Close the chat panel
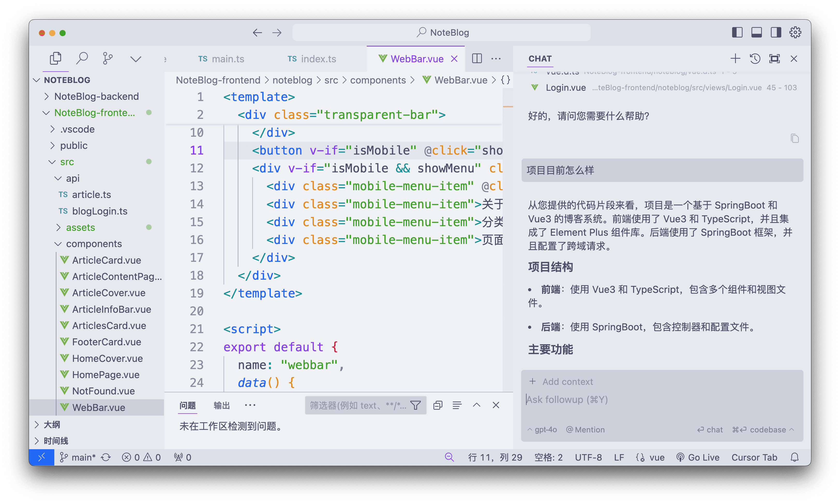The width and height of the screenshot is (840, 504). (x=794, y=59)
